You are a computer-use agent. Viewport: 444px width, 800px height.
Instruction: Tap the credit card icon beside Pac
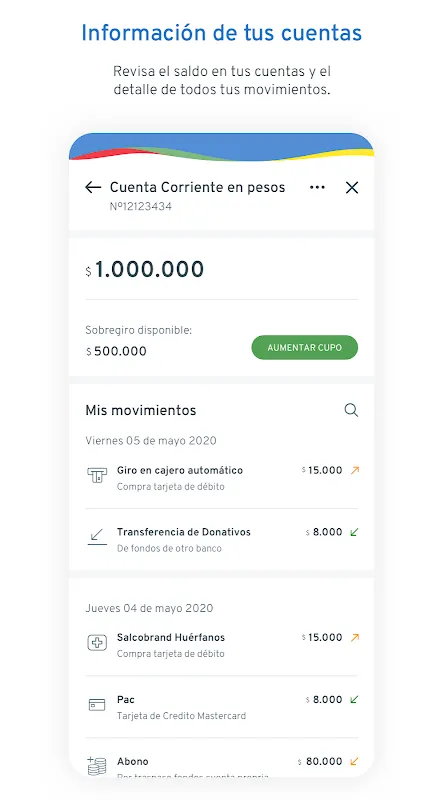pos(97,705)
